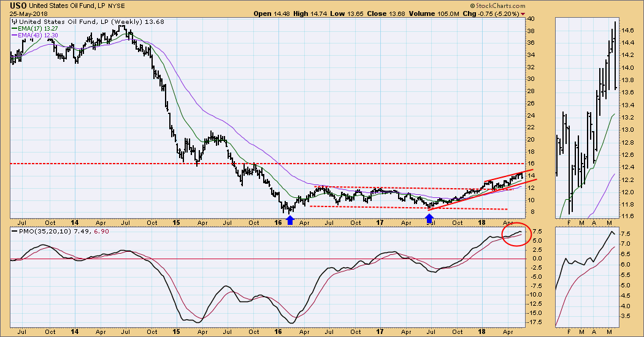Click the -17.5 label on the PMO axis

[x=534, y=322]
